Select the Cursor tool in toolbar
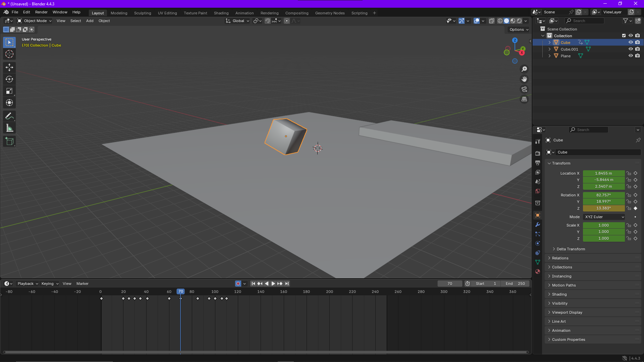Viewport: 644px width, 362px height. coord(9,54)
